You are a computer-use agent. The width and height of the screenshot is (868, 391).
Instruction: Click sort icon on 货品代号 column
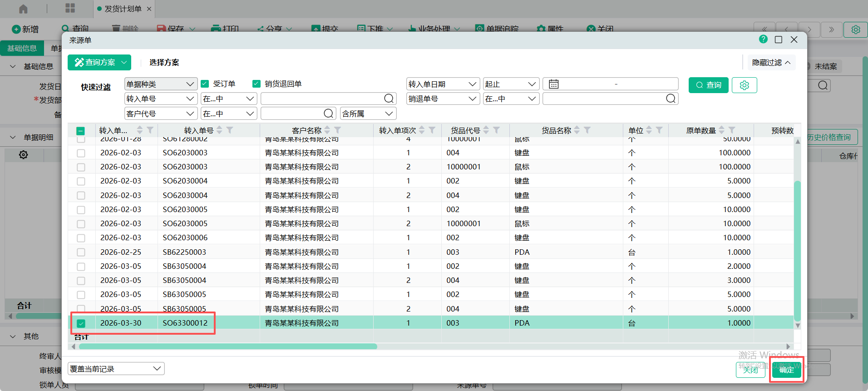[486, 130]
